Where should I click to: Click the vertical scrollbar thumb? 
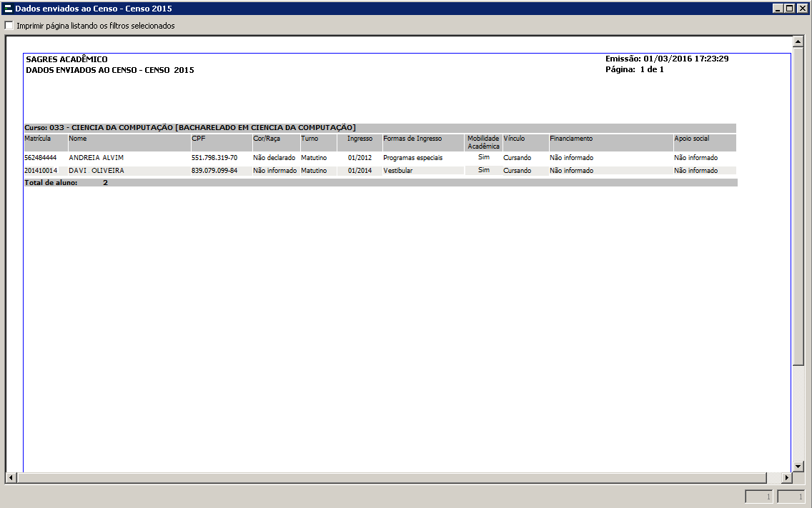(799, 207)
